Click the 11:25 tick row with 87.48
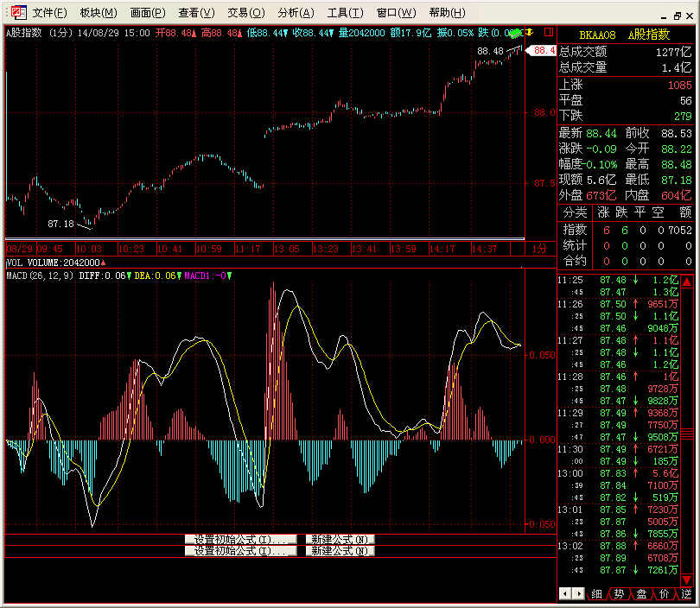The height and width of the screenshot is (608, 700). click(x=618, y=280)
